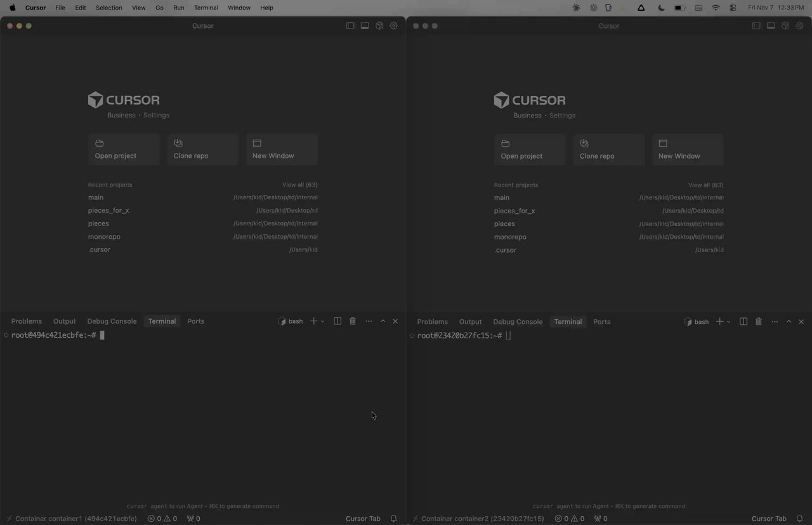Click New Window button in left window
The height and width of the screenshot is (525, 812).
[x=282, y=150]
